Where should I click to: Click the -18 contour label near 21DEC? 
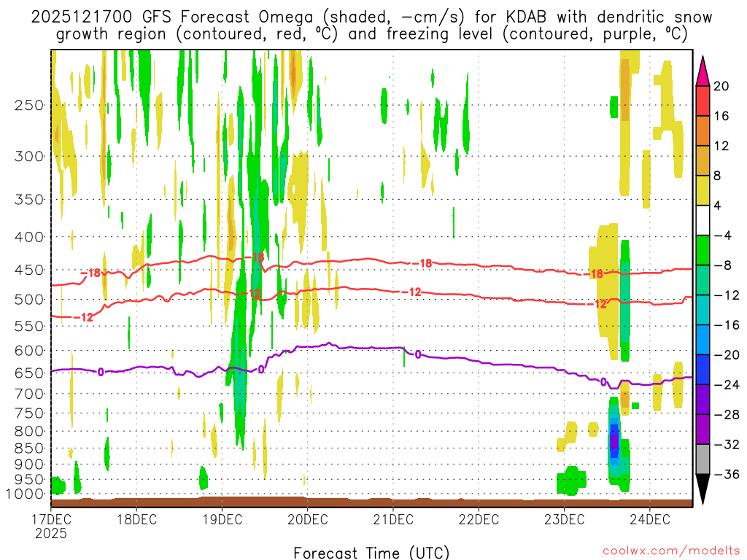(x=422, y=263)
